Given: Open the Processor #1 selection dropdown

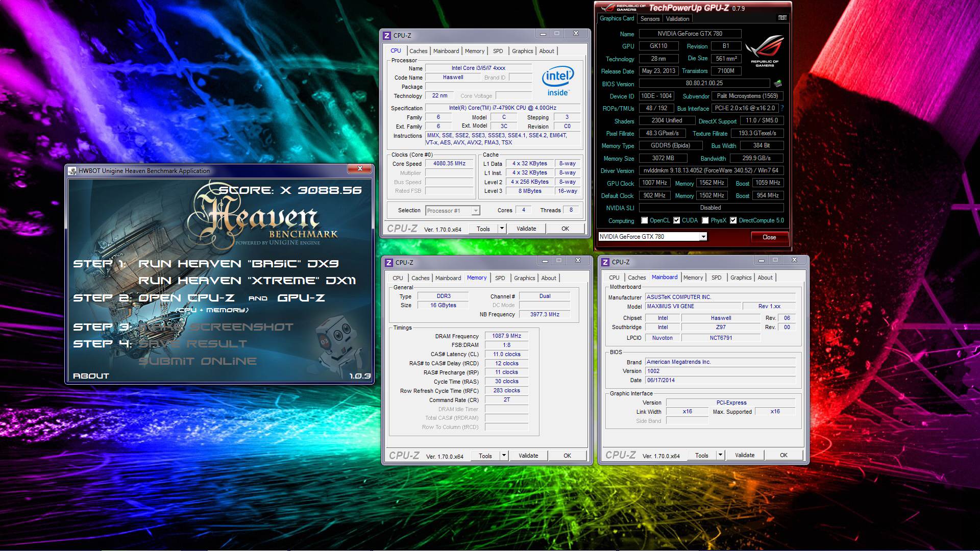Looking at the screenshot, I should click(476, 211).
